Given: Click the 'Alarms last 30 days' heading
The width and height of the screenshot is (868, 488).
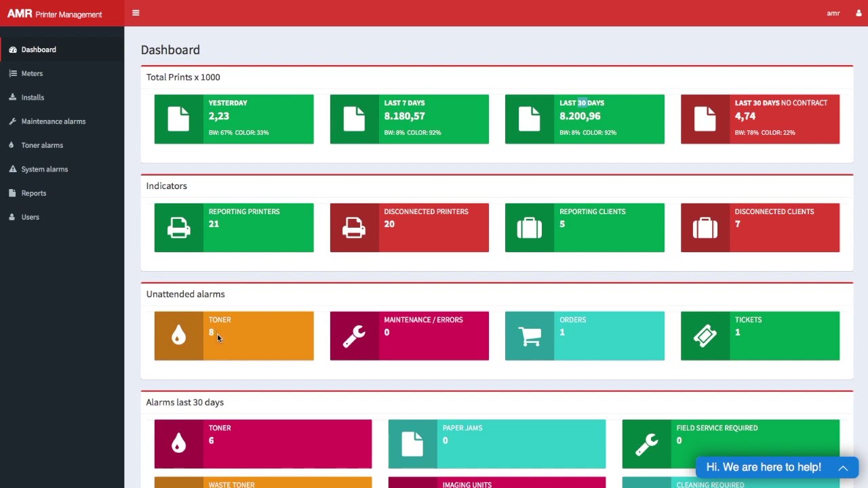Looking at the screenshot, I should [184, 403].
